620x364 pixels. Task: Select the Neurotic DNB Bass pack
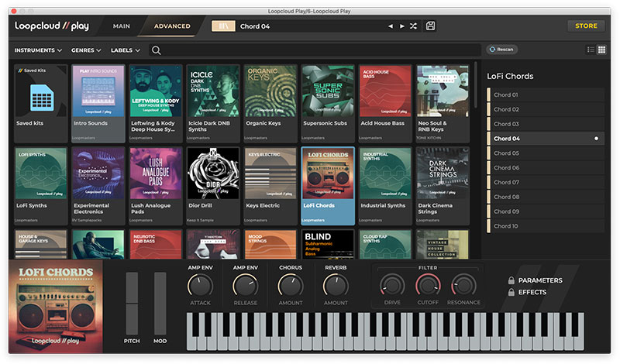[156, 244]
